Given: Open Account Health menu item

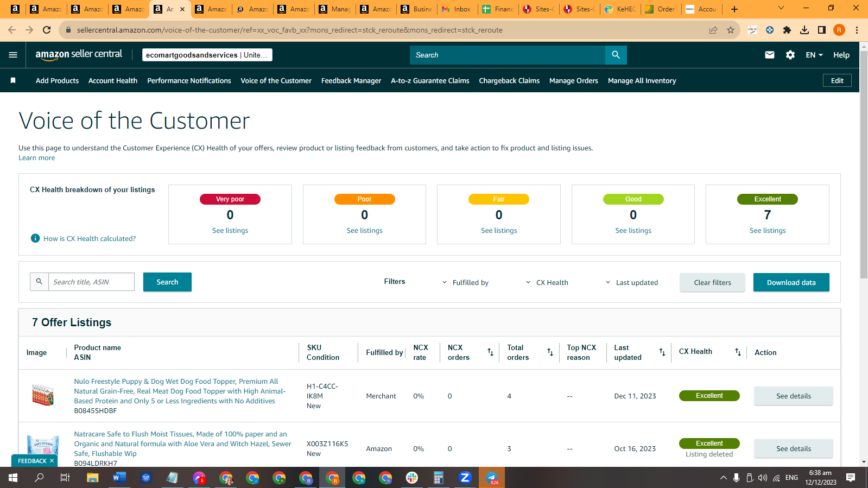Looking at the screenshot, I should (x=113, y=80).
